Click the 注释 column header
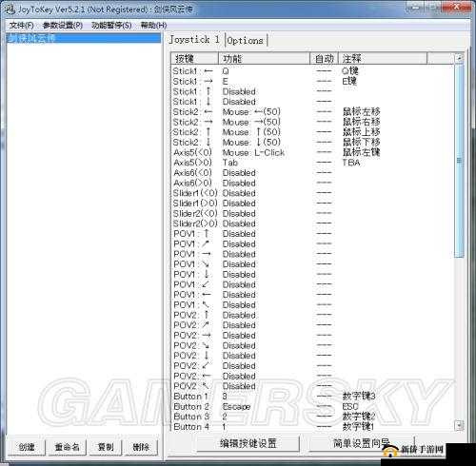The height and width of the screenshot is (466, 476). coord(383,58)
